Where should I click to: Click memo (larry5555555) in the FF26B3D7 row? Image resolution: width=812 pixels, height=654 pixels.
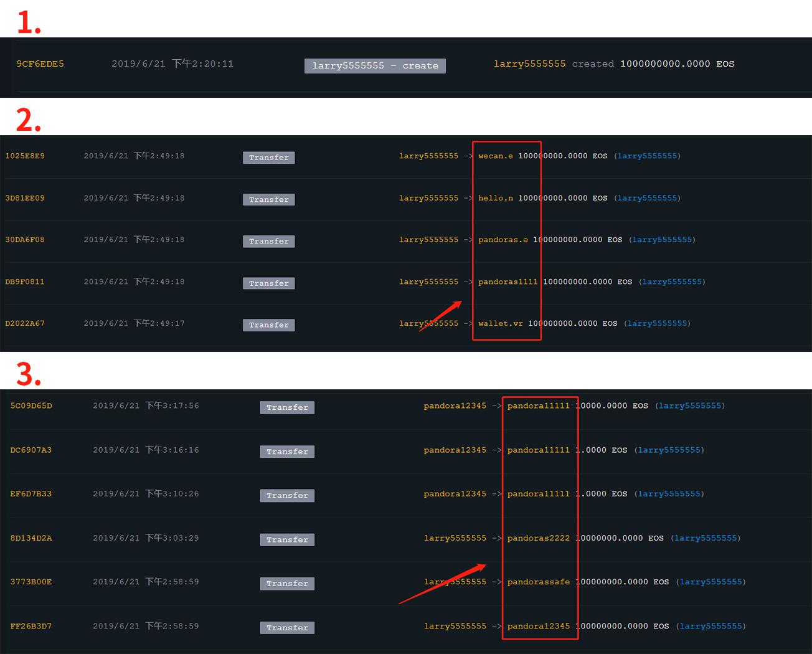[x=711, y=626]
